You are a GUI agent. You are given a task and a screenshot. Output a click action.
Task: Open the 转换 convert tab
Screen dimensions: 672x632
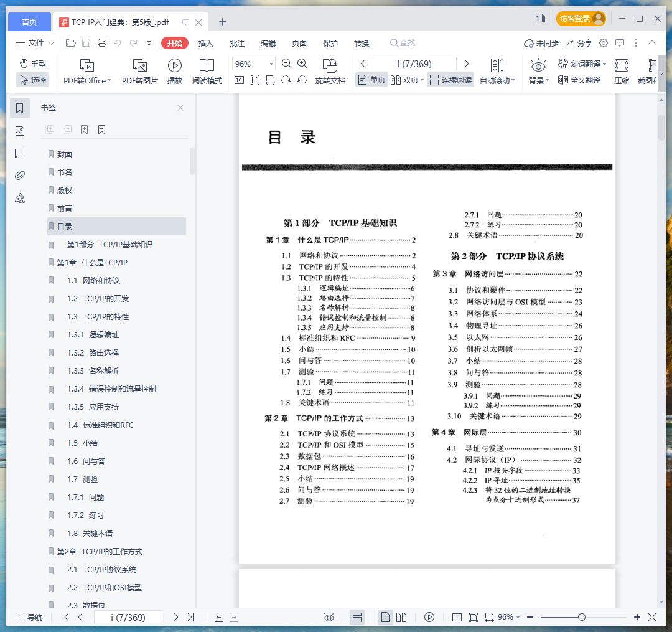tap(362, 44)
